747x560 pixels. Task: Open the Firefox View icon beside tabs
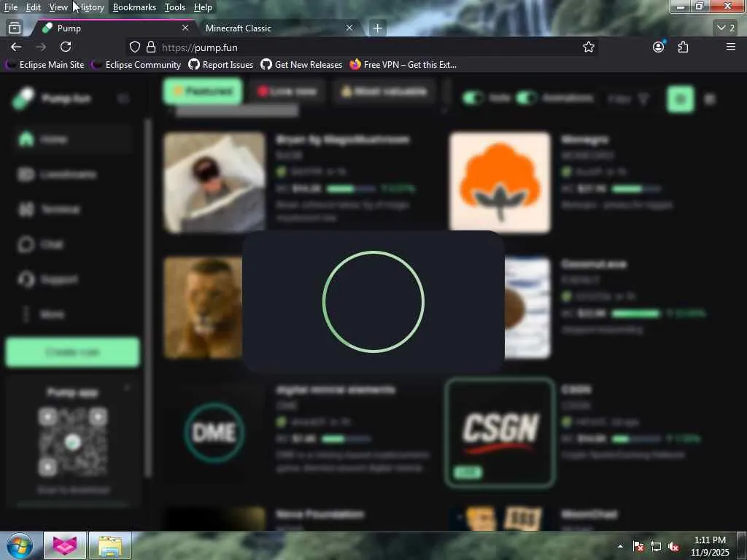tap(15, 28)
